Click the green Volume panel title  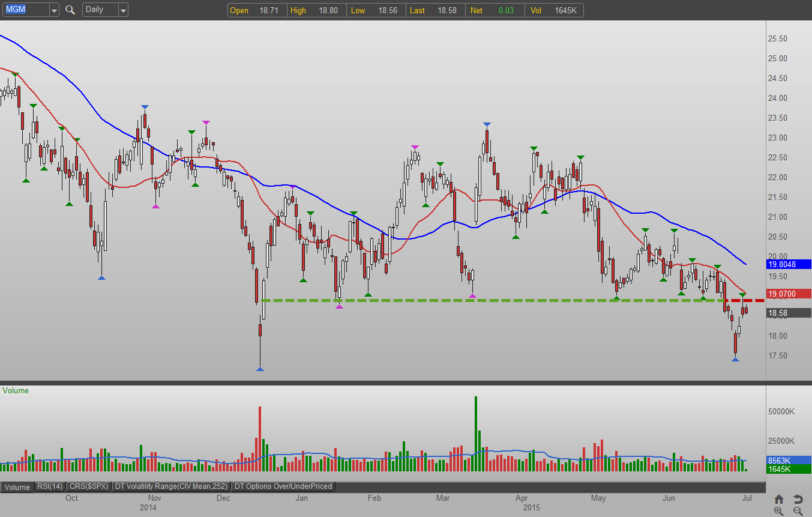coord(16,390)
